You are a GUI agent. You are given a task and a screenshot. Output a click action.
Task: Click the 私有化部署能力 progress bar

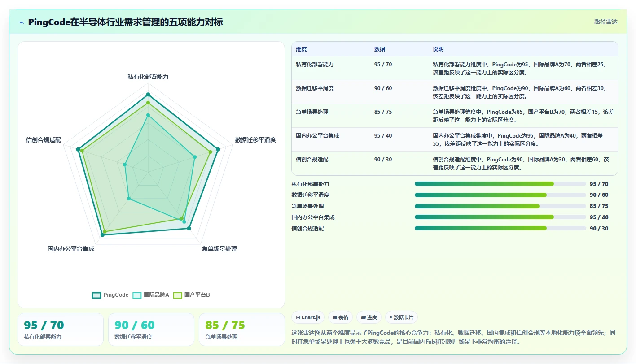[500, 184]
